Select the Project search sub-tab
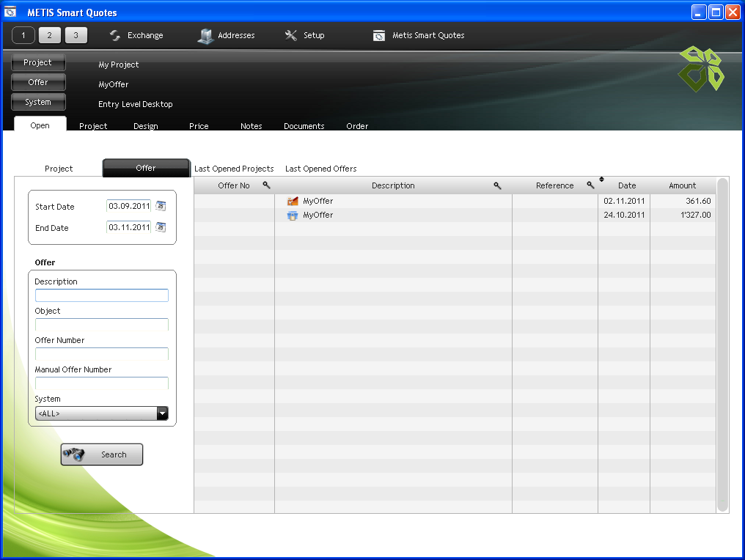Screen dimensions: 745x560 coord(59,169)
